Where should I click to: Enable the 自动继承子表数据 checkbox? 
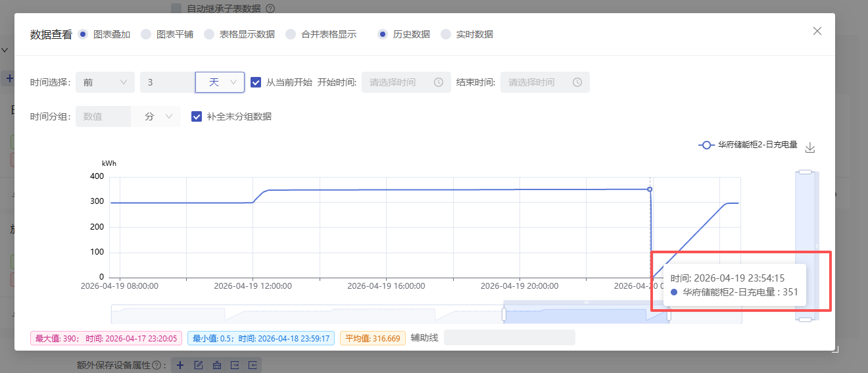coord(176,9)
